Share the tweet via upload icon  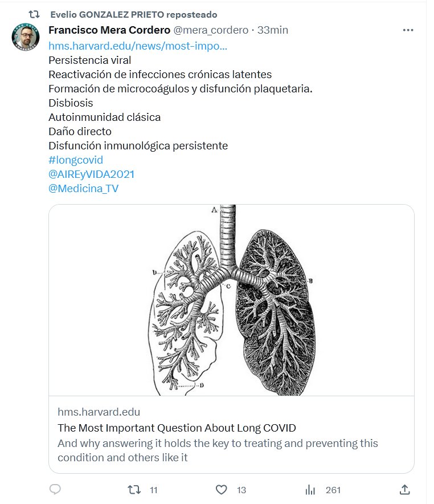405,490
